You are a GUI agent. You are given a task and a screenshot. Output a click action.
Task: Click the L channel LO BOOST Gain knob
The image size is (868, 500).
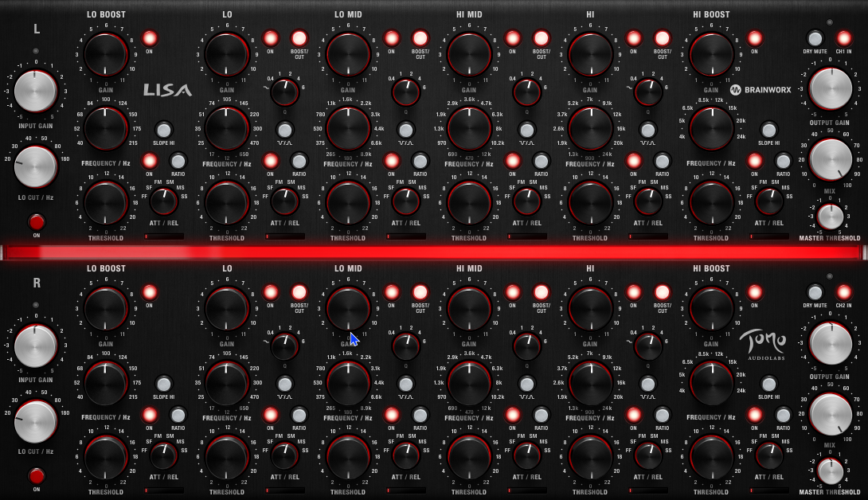pyautogui.click(x=106, y=54)
